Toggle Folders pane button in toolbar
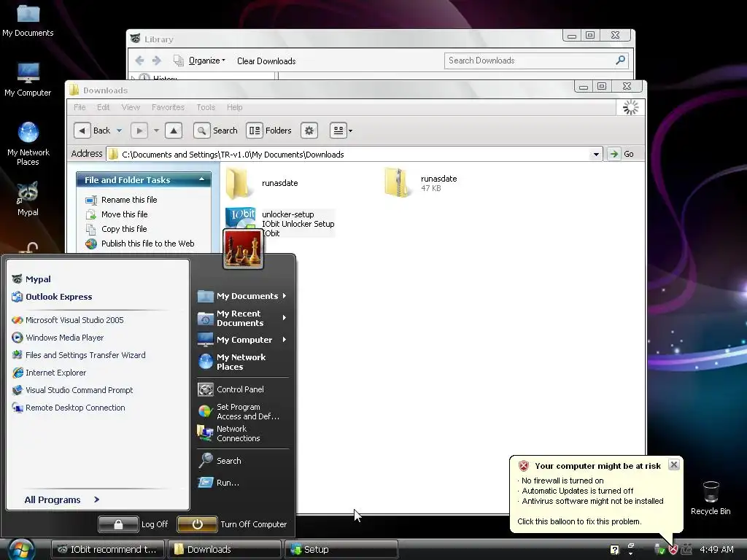747x560 pixels. click(269, 131)
